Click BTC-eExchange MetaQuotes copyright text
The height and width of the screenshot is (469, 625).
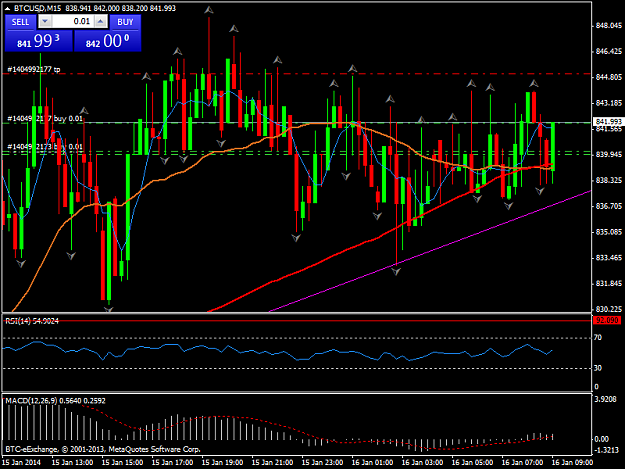pyautogui.click(x=103, y=449)
